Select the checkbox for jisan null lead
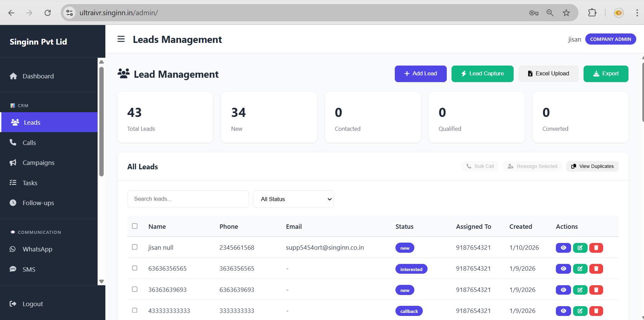The height and width of the screenshot is (320, 644). coord(135,247)
